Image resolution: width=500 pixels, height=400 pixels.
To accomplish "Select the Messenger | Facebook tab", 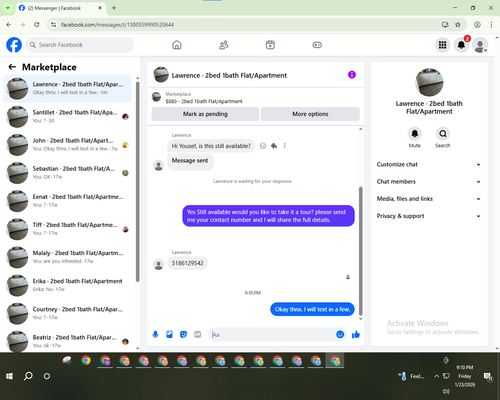I will (x=60, y=8).
